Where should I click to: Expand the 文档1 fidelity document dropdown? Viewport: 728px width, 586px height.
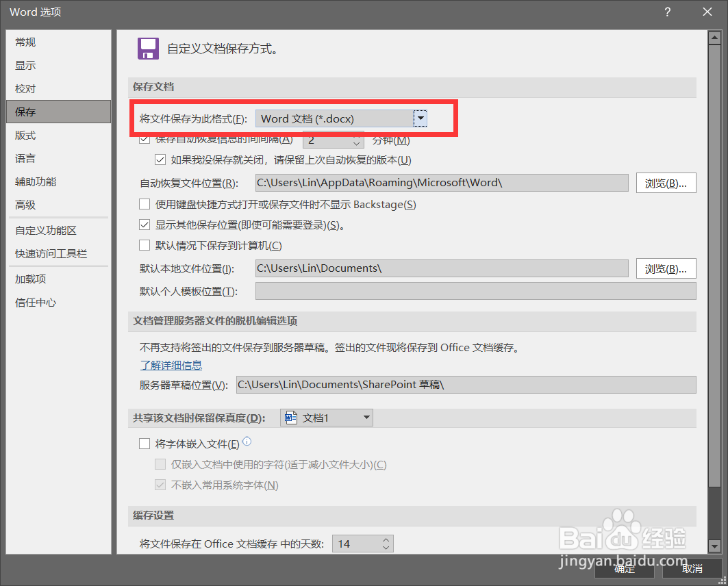327,418
